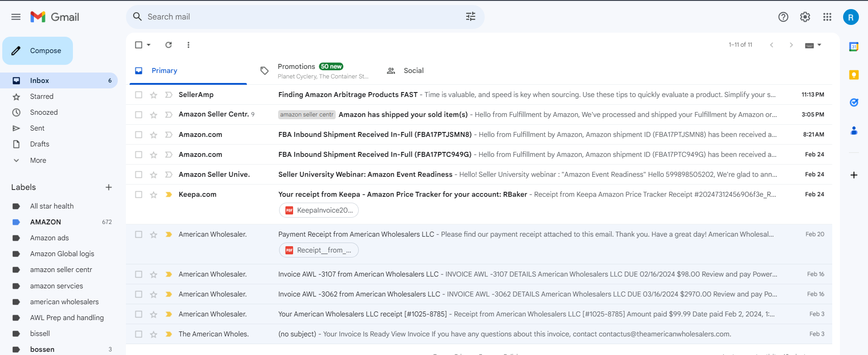
Task: Select the SellerAmp email checkbox
Action: click(x=139, y=95)
